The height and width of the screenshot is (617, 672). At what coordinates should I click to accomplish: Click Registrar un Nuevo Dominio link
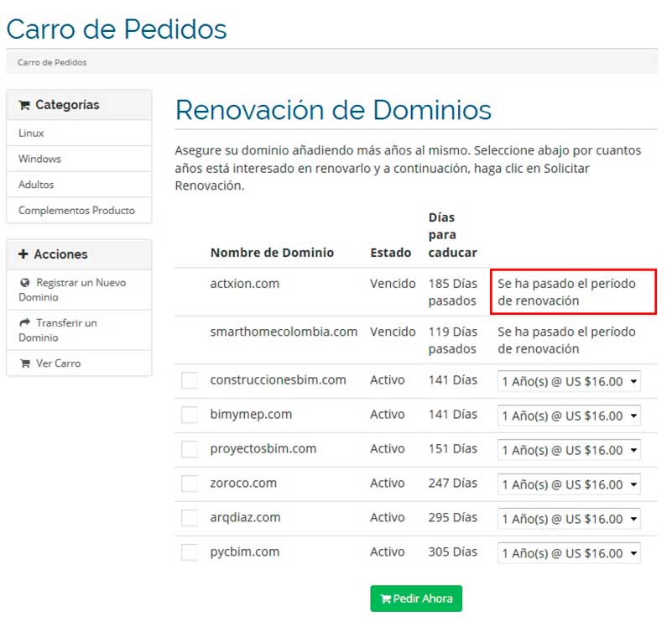[x=80, y=290]
